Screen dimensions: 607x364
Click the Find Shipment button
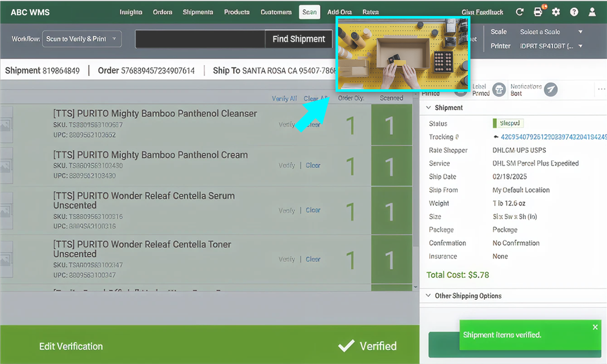pyautogui.click(x=298, y=39)
